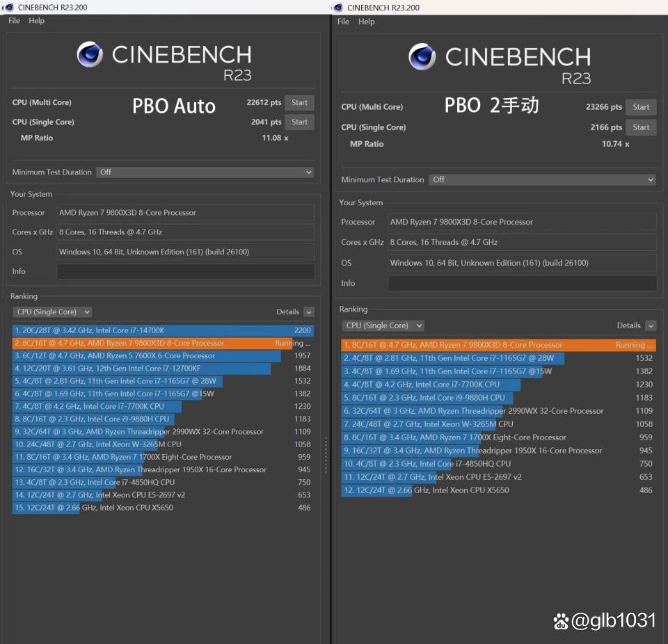Select Ryzen 7 1700X row in left ranking
Screen dimensions: 668x644
[x=164, y=457]
